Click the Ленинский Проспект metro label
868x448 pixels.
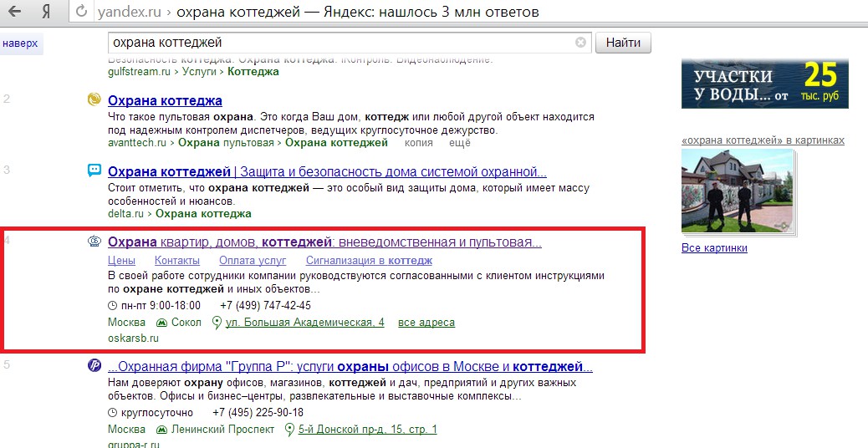tap(223, 430)
